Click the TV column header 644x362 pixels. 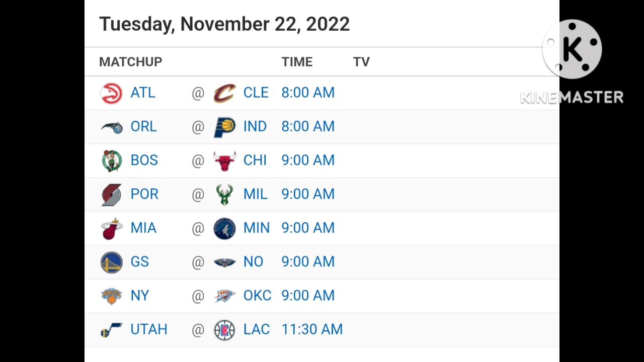click(361, 62)
